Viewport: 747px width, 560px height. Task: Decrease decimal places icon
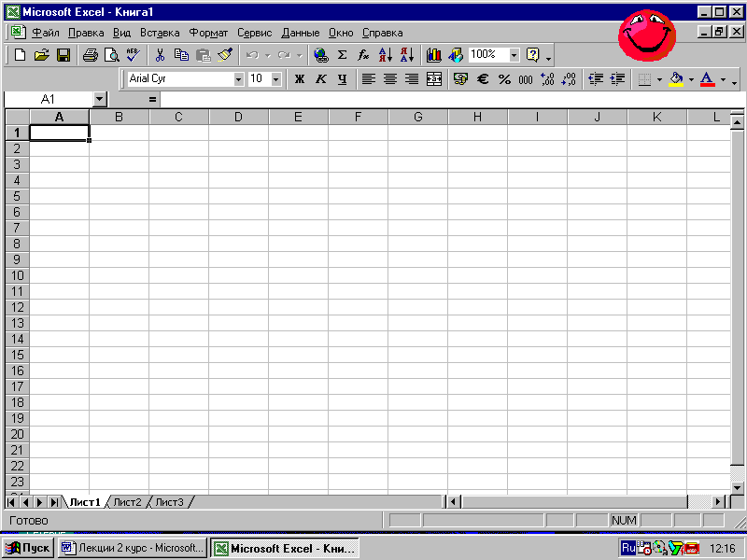click(x=569, y=79)
